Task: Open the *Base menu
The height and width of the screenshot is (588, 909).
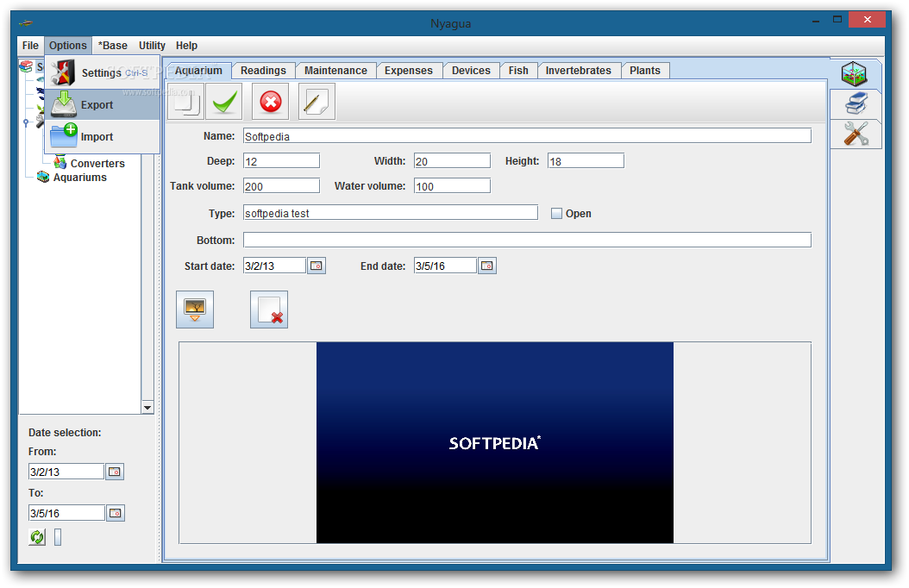Action: click(x=112, y=45)
